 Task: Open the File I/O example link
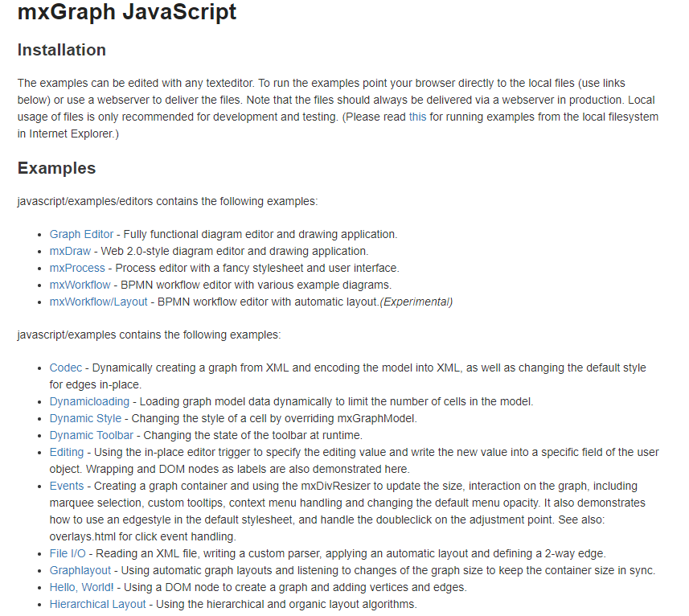click(x=68, y=553)
